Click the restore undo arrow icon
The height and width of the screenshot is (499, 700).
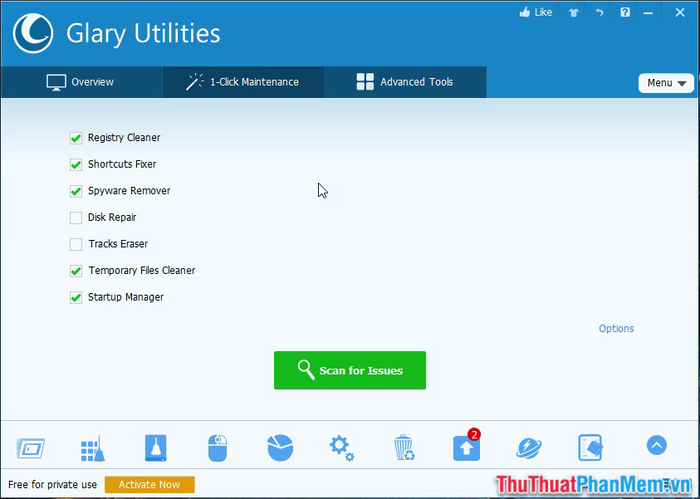[x=599, y=12]
